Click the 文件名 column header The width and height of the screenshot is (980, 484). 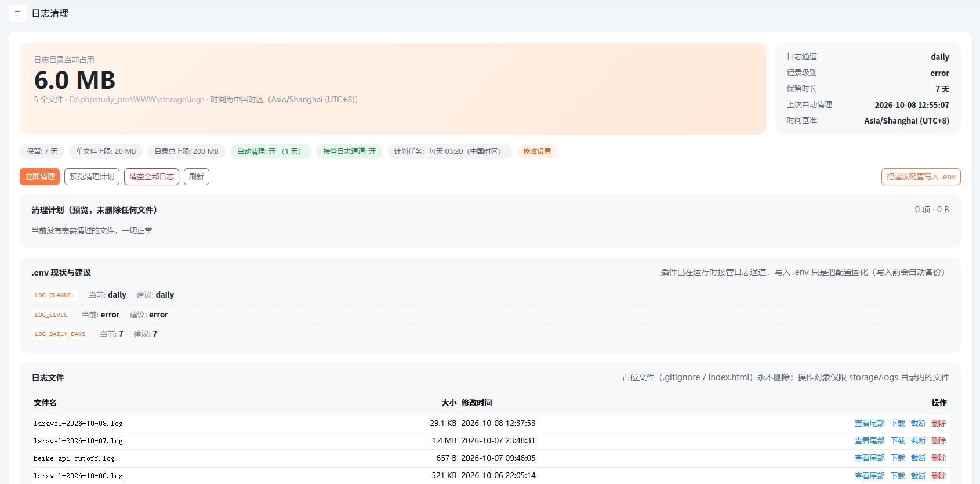[x=45, y=403]
